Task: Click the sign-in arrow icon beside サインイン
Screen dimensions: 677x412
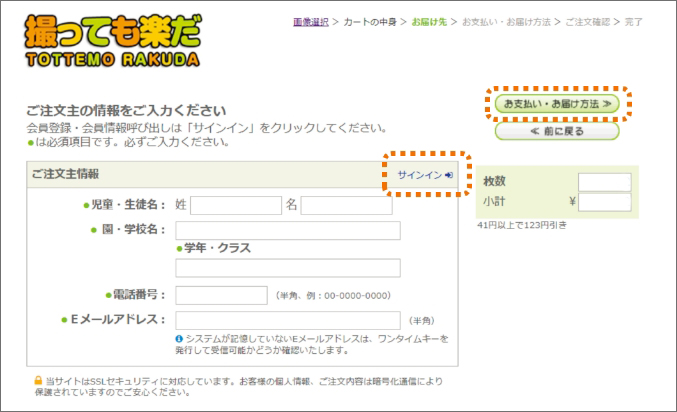Action: [x=449, y=175]
